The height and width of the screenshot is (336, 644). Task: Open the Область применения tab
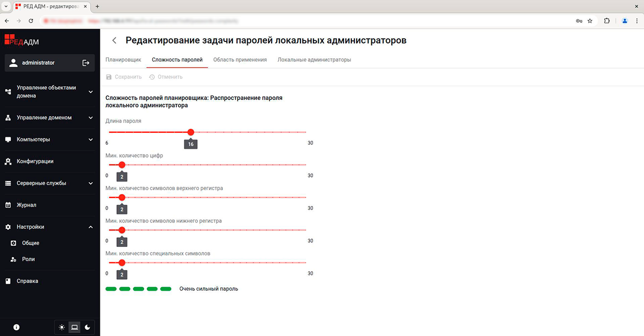pos(240,60)
